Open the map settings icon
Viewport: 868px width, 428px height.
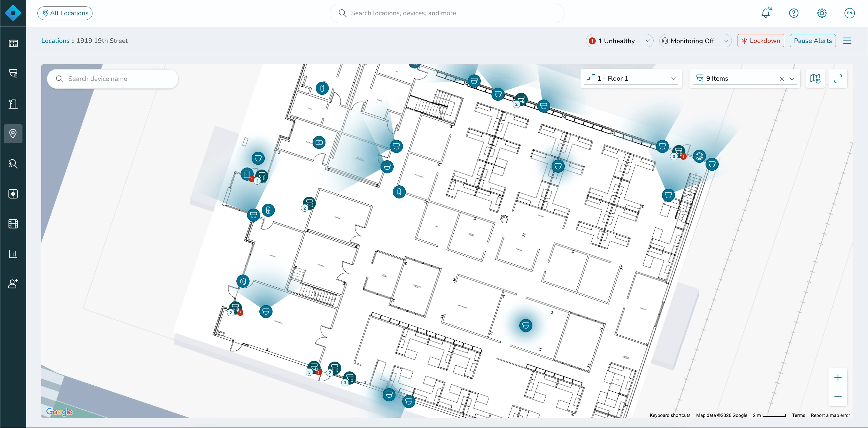(x=815, y=79)
